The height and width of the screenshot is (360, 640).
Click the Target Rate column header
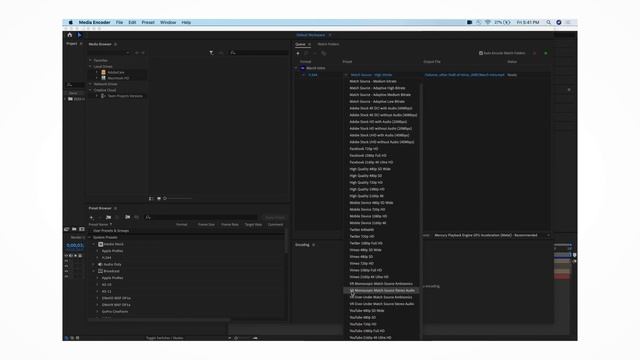(x=253, y=224)
